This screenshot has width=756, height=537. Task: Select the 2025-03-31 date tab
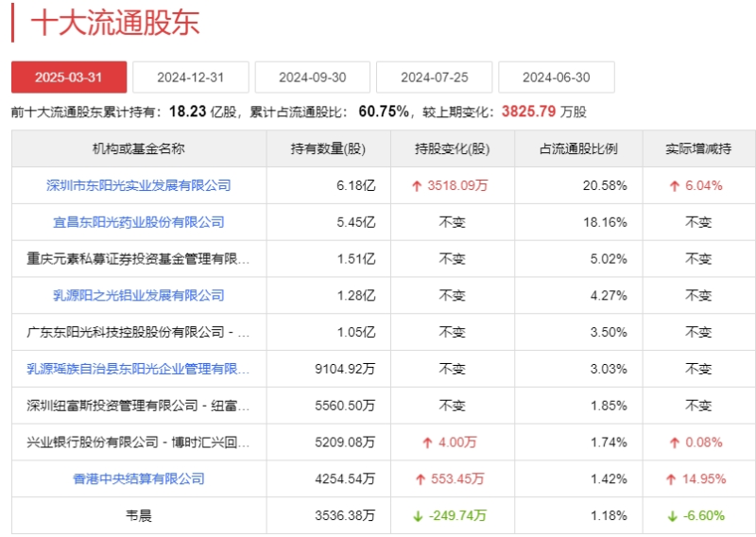pyautogui.click(x=68, y=78)
